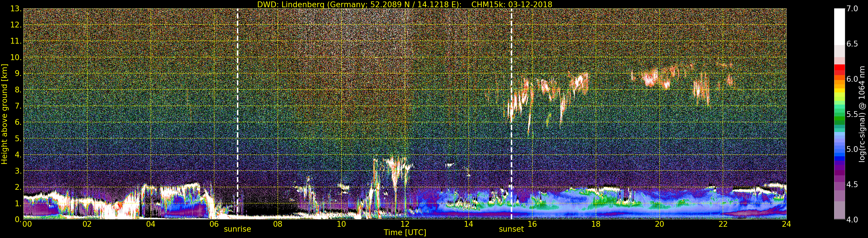Click the '12' time axis tick label

(405, 224)
